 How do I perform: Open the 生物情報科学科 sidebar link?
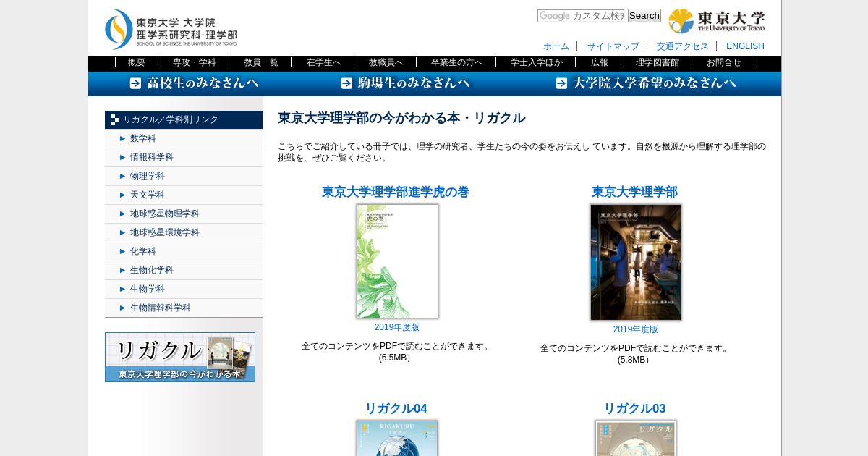(x=161, y=308)
